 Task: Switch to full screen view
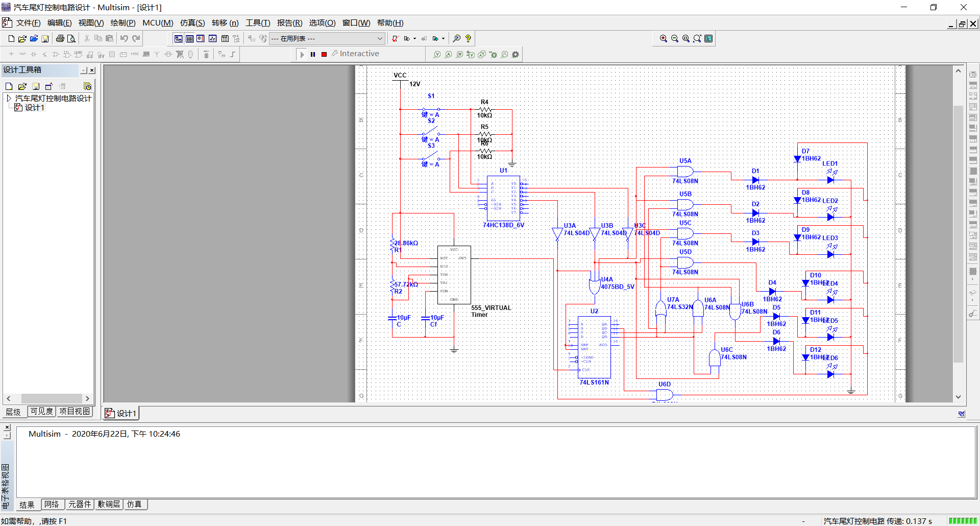click(x=708, y=38)
